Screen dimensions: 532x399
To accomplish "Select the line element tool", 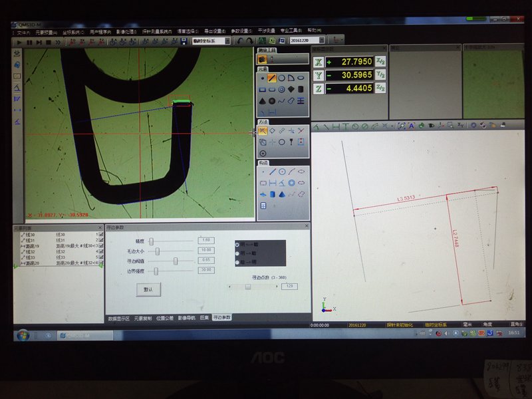I will click(272, 78).
